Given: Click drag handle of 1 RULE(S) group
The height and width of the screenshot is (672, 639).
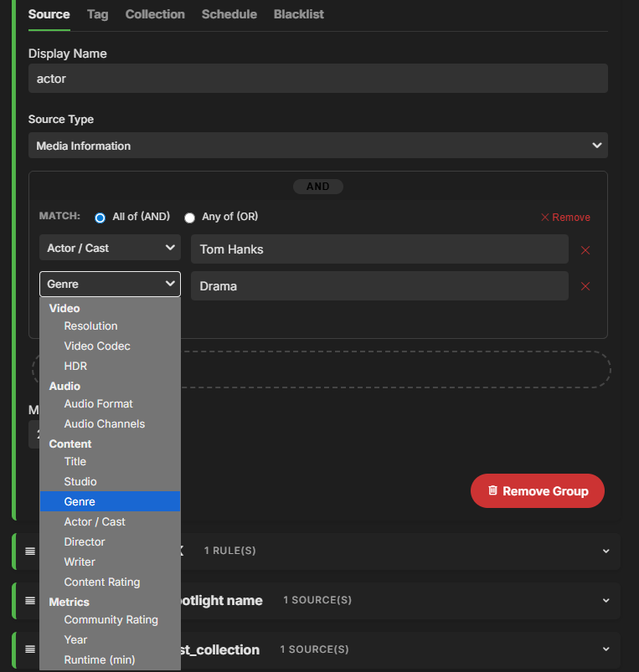Looking at the screenshot, I should point(30,551).
